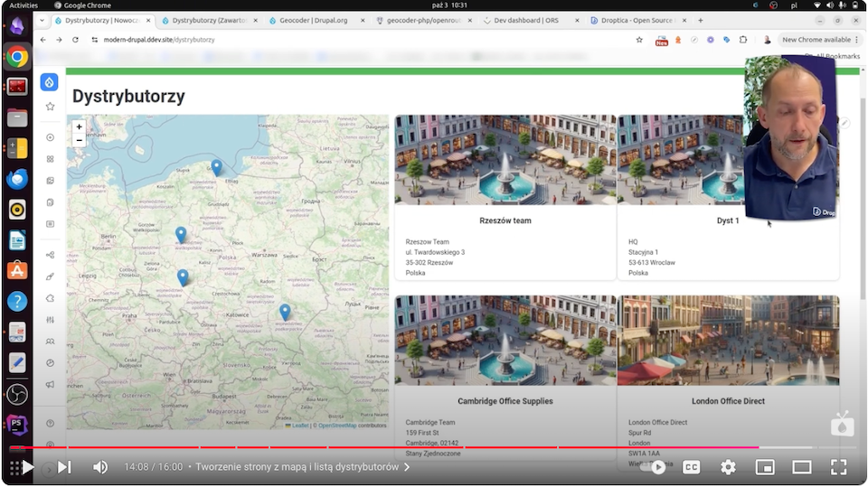Open the Rzeszów team card title
This screenshot has height=487, width=868.
(x=505, y=220)
